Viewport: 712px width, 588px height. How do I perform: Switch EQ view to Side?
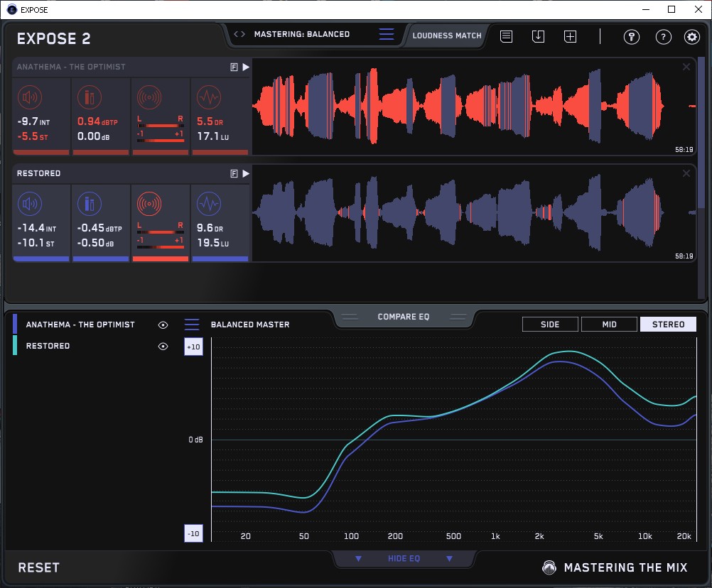pos(550,325)
